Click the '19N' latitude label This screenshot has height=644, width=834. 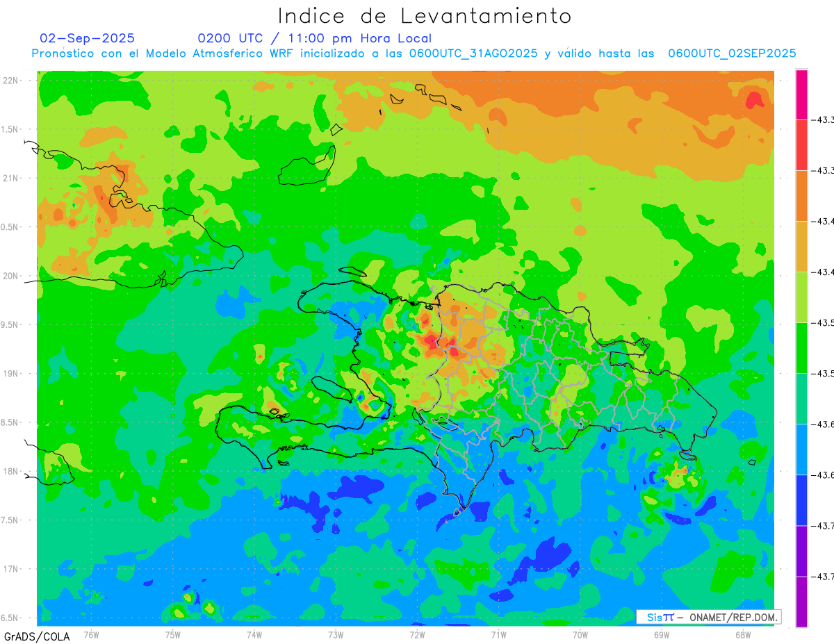pos(12,374)
